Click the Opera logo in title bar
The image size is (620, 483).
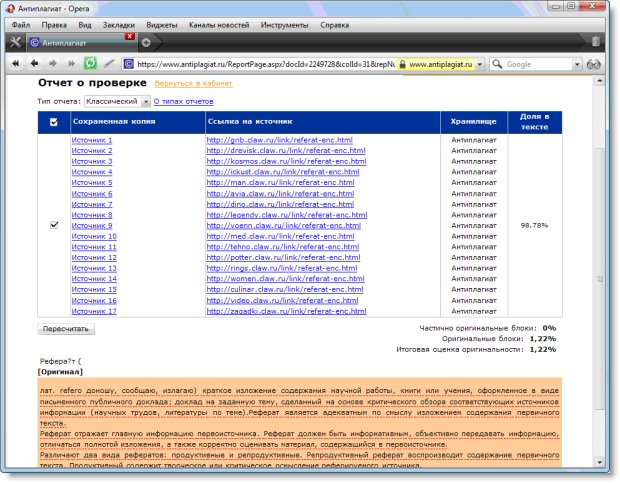click(11, 8)
